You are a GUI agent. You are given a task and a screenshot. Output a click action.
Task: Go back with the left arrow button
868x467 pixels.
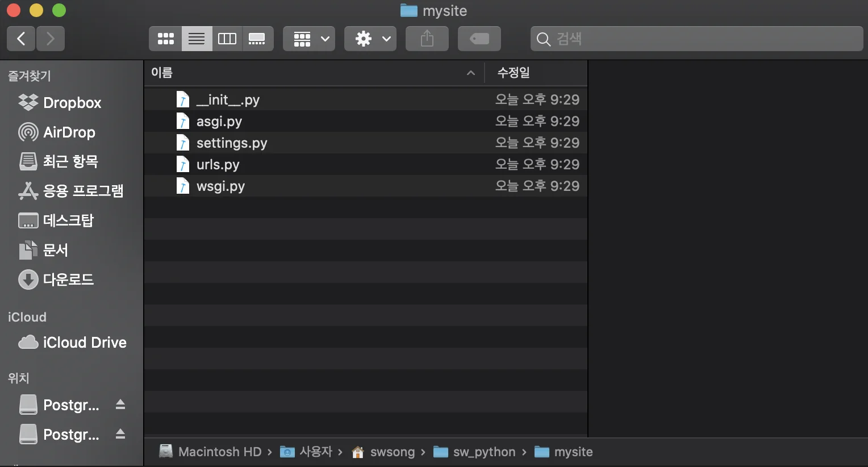coord(21,39)
